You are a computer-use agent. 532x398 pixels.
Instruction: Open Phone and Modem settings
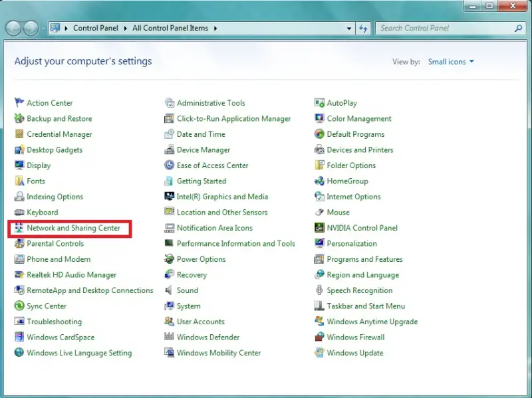point(59,259)
